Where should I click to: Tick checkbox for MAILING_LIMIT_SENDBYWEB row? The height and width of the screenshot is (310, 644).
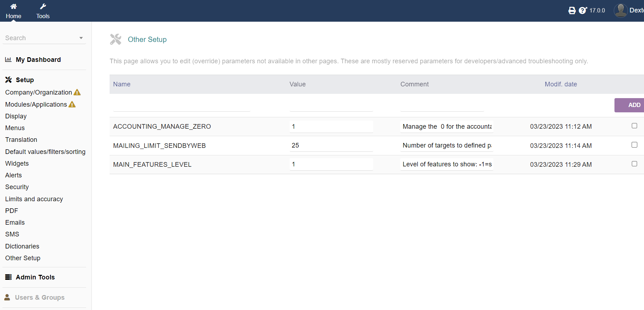(x=634, y=145)
